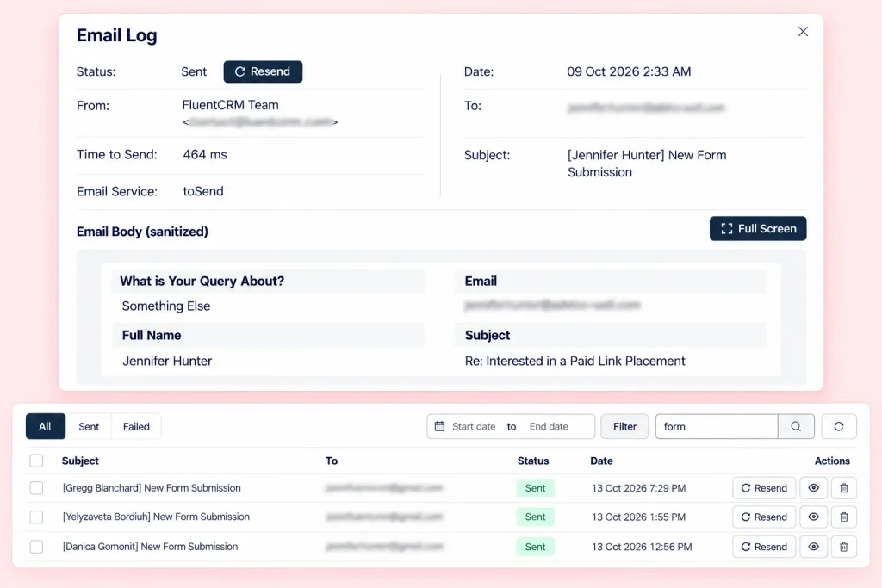The image size is (882, 588).
Task: Switch to the Failed tab
Action: tap(136, 427)
